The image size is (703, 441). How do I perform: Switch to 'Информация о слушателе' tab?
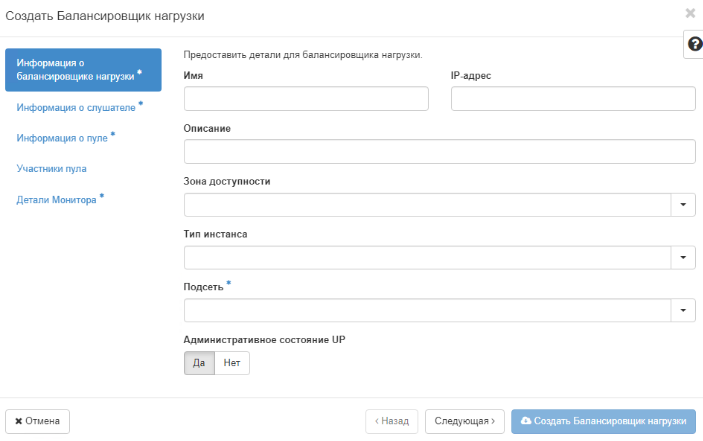[x=76, y=107]
